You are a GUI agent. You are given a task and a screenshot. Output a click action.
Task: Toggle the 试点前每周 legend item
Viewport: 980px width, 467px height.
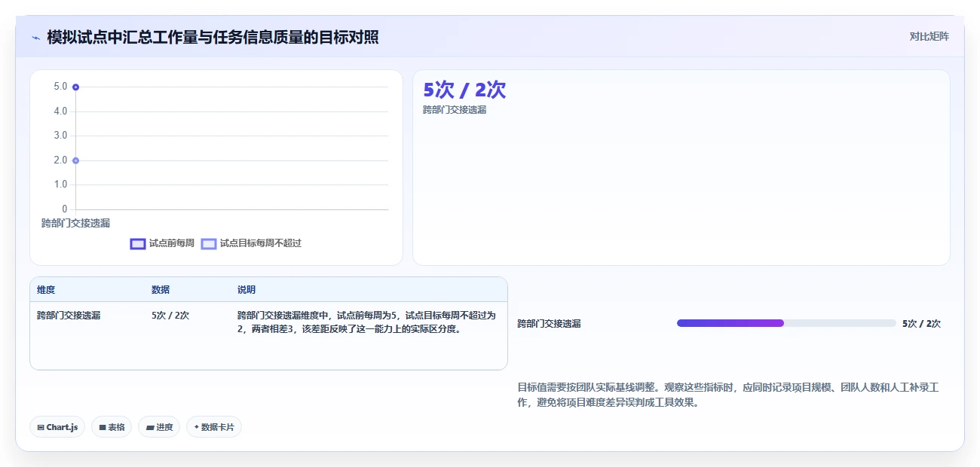(162, 243)
